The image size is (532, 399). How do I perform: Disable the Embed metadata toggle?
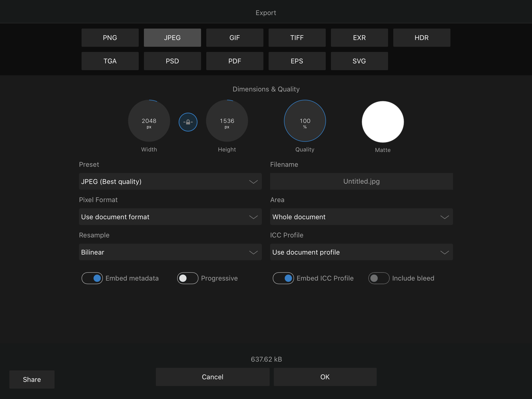(x=92, y=278)
